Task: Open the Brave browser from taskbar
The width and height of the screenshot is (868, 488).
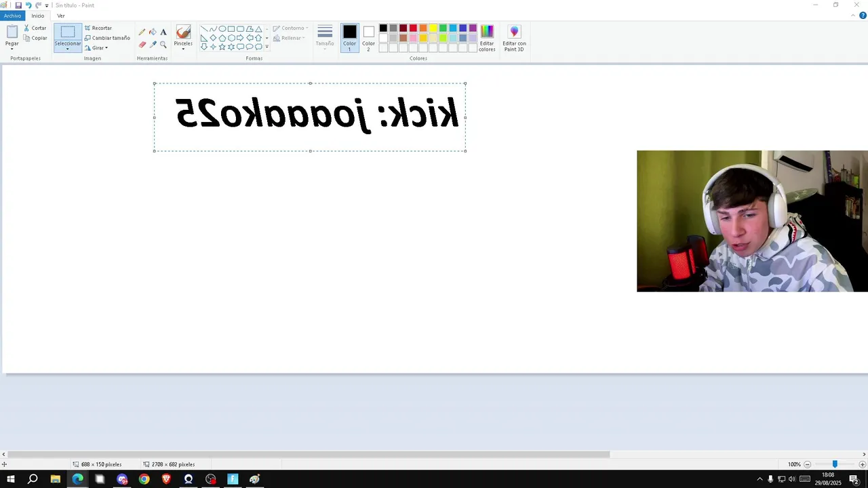Action: pyautogui.click(x=166, y=479)
